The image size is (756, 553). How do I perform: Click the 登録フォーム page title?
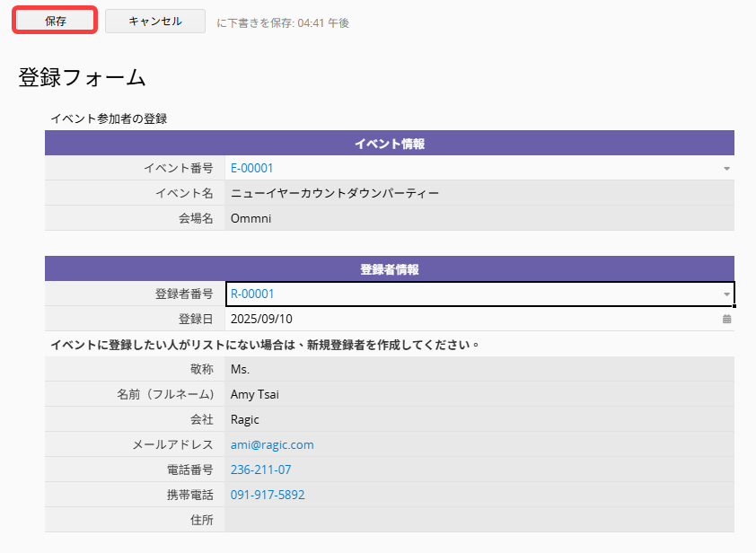pos(82,77)
